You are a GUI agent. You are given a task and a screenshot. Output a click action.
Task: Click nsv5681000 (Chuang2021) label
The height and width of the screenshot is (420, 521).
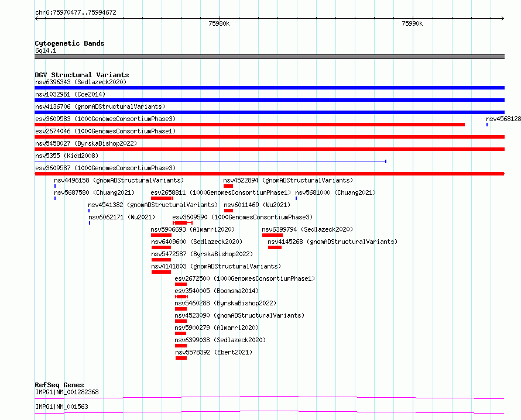point(335,192)
